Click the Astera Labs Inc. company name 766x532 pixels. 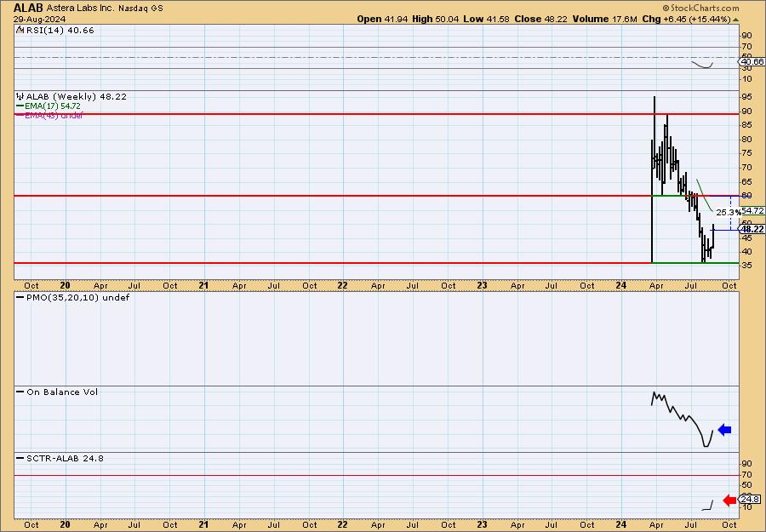tap(80, 9)
